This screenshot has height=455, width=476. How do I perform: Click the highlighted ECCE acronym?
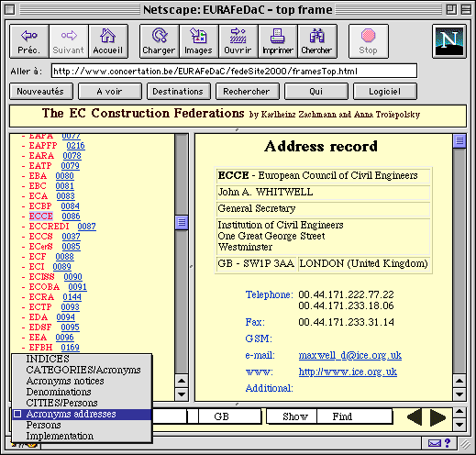41,216
